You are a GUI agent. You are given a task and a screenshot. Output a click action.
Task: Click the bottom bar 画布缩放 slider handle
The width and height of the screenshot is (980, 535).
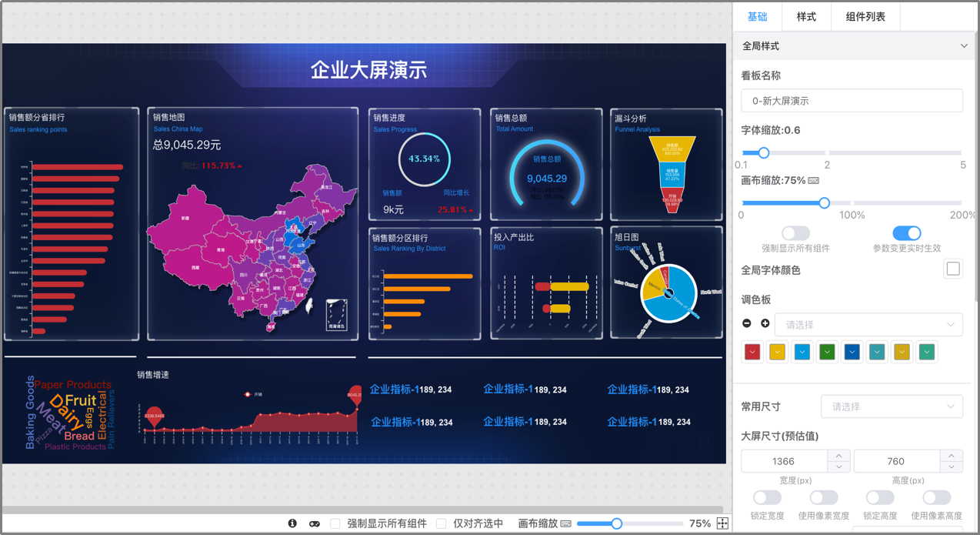click(616, 523)
